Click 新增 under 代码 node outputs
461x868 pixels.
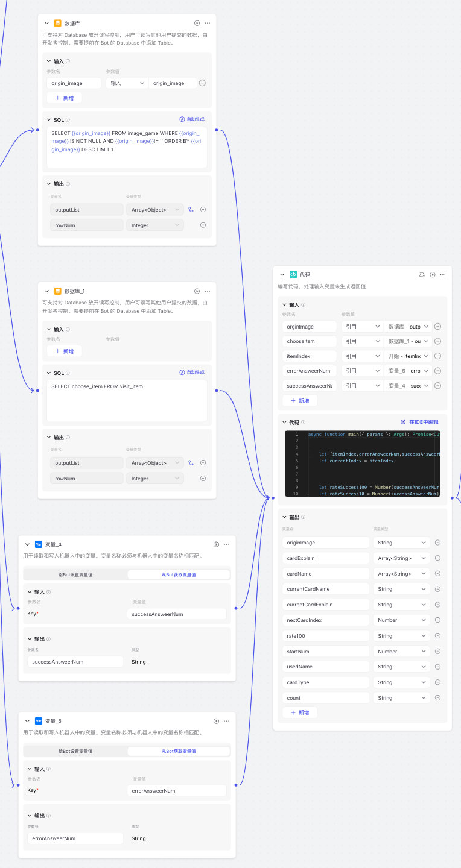300,712
